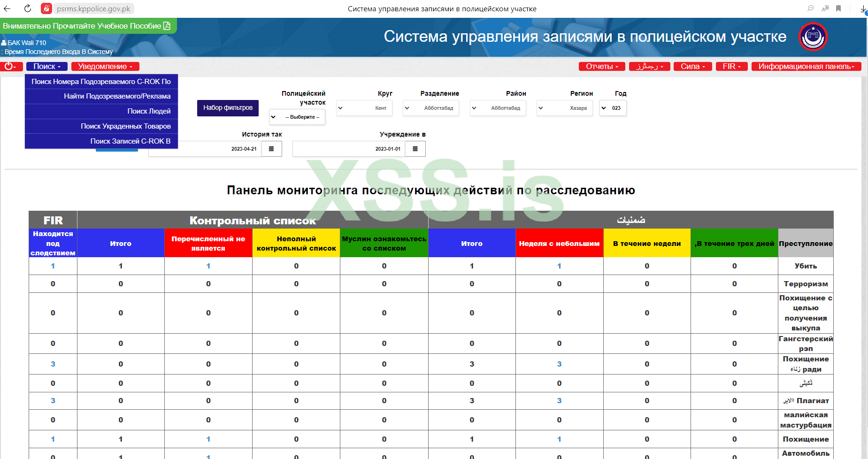Bookmark this page with the bookmark icon
Image resolution: width=868 pixels, height=459 pixels.
click(838, 8)
